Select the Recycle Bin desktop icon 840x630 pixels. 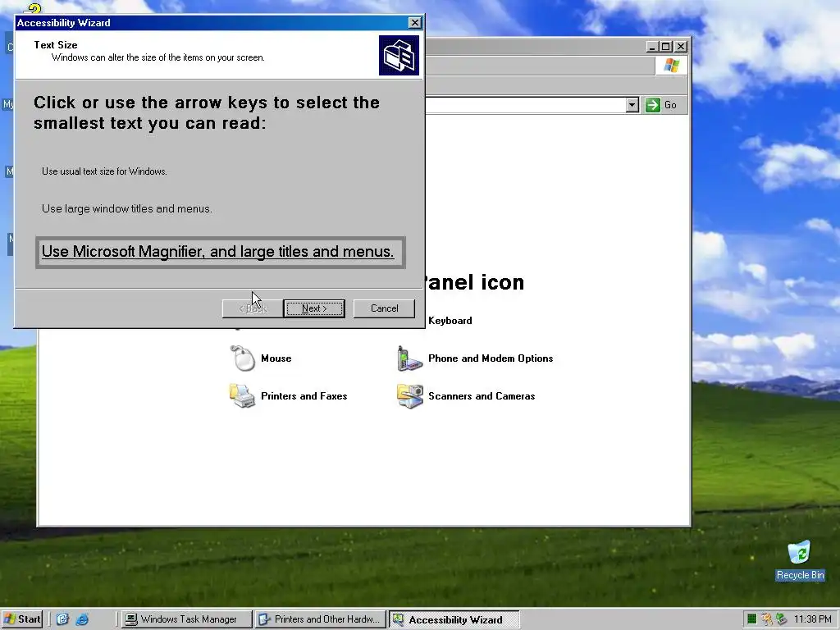(801, 560)
